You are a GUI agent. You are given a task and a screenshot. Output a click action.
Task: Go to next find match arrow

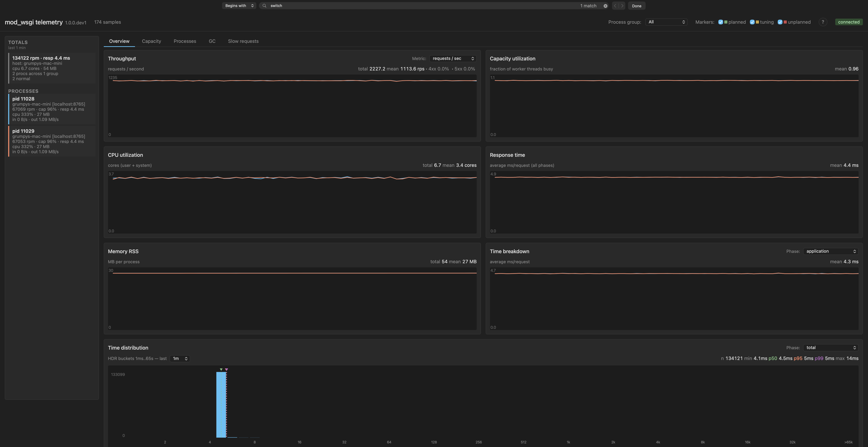pos(622,6)
